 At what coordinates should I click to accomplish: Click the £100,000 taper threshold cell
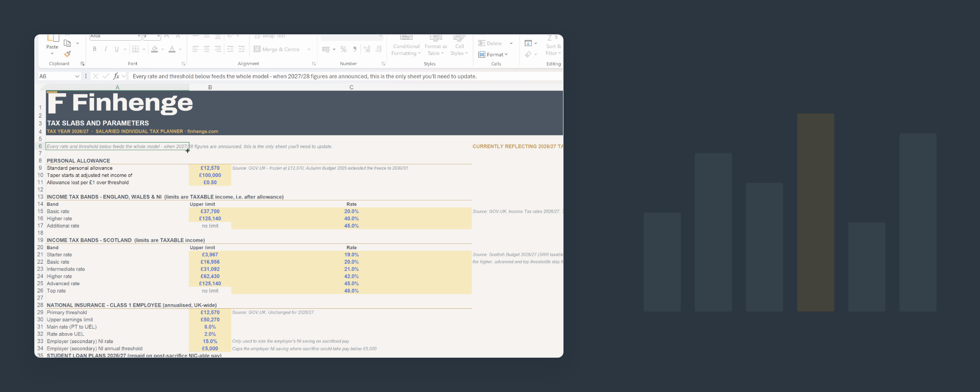click(x=210, y=175)
